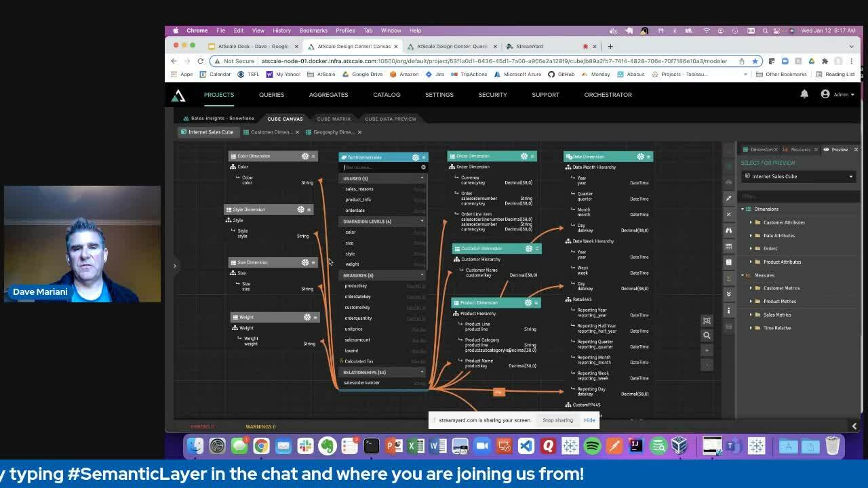Click snowflake icon on Product Dimension header

pos(528,303)
